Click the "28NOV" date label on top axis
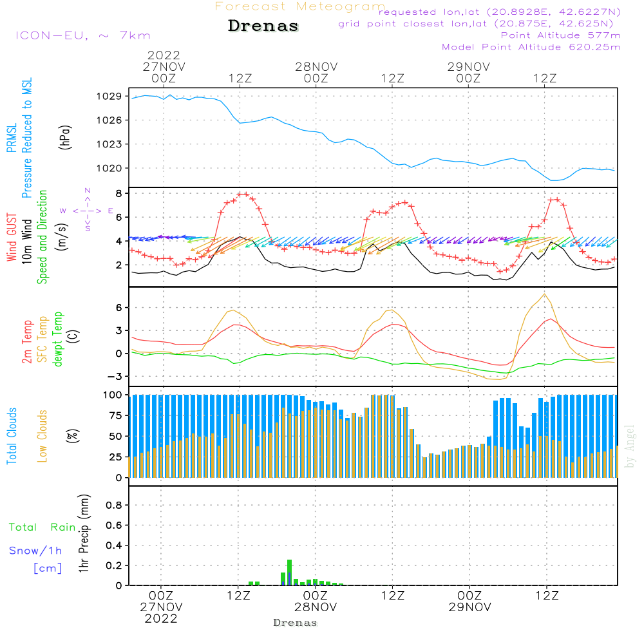 tap(316, 67)
